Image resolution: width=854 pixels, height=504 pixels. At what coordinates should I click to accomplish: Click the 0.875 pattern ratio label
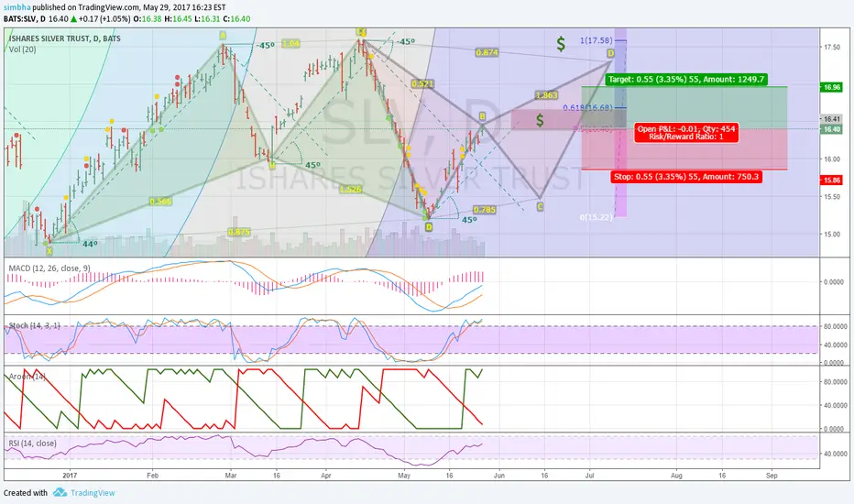point(238,232)
